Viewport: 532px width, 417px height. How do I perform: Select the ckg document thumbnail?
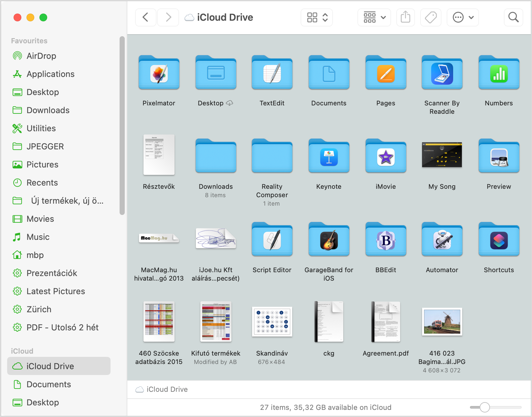(329, 322)
